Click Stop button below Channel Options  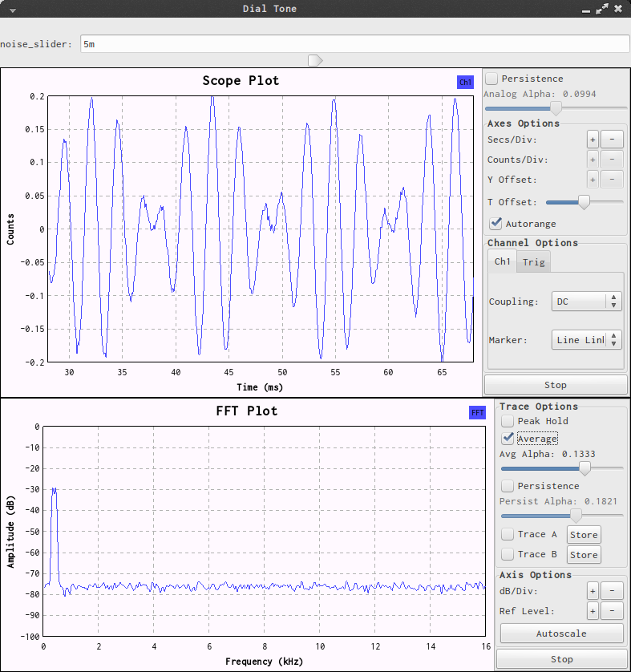click(556, 385)
